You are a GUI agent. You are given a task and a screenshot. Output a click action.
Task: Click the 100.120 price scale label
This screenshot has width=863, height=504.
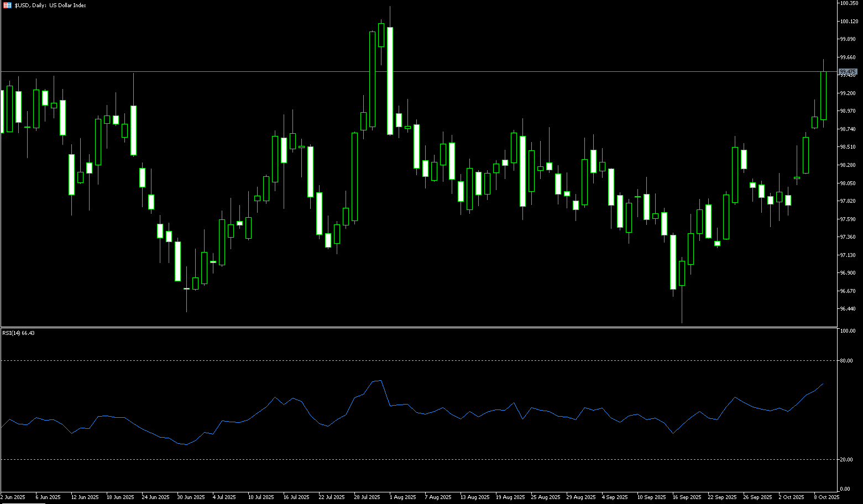(x=848, y=22)
